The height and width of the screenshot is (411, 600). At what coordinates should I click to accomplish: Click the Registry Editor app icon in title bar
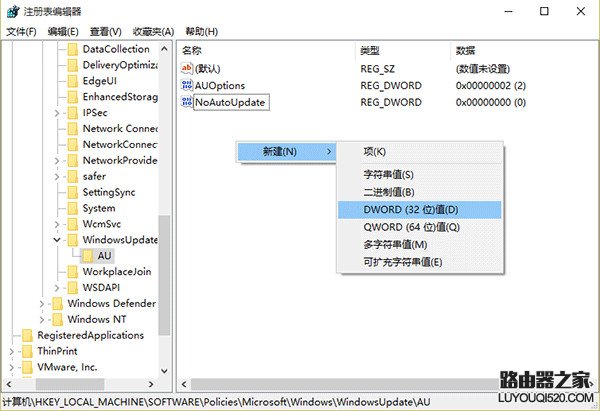(x=13, y=11)
